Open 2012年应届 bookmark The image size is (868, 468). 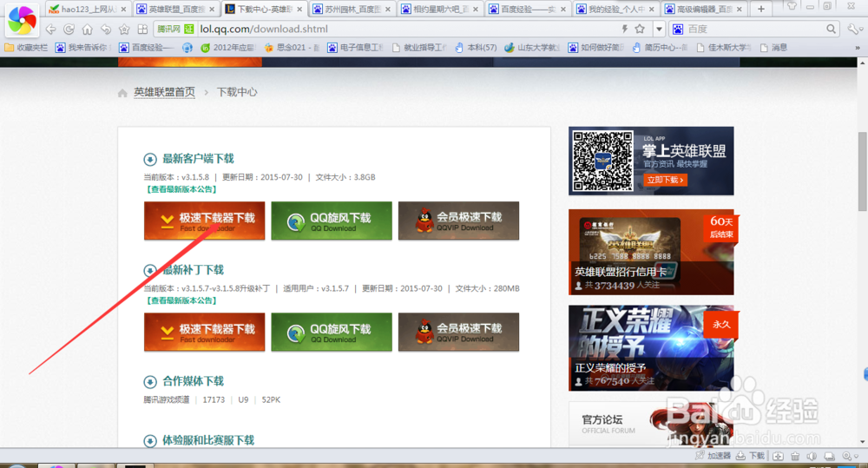tap(227, 48)
